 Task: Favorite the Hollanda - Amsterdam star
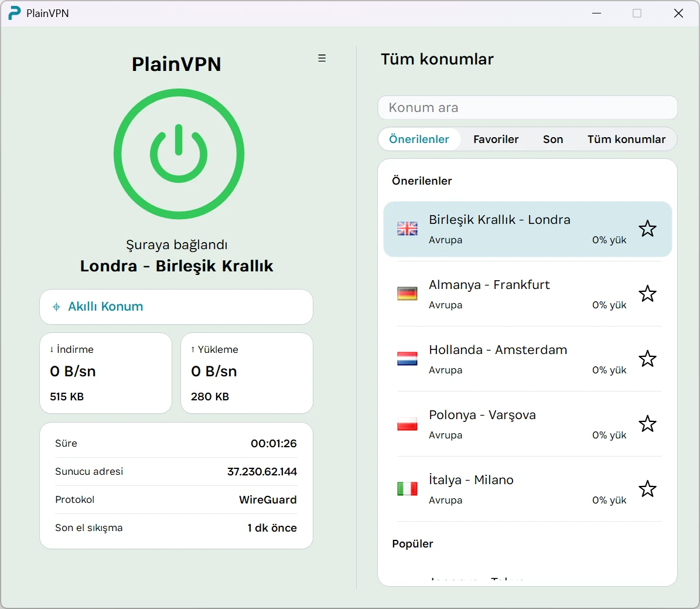coord(647,358)
